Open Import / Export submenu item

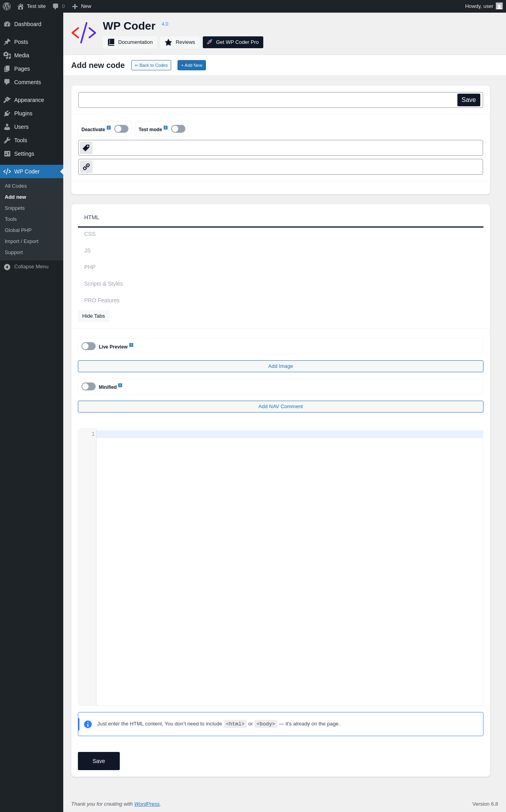point(32,241)
